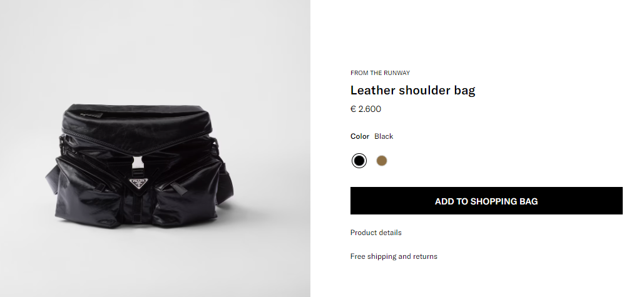Click the bag's right front pocket
This screenshot has height=297, width=644.
click(x=187, y=193)
